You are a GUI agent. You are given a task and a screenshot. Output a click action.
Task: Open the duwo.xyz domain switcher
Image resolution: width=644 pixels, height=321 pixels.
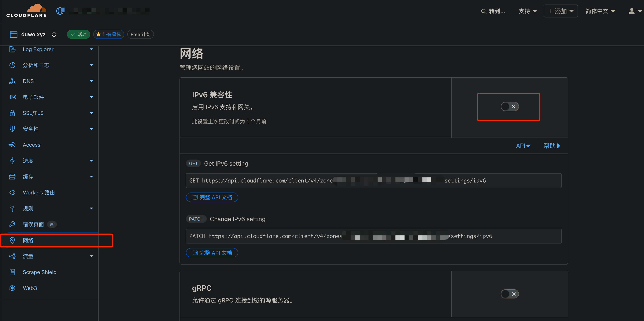pyautogui.click(x=54, y=34)
